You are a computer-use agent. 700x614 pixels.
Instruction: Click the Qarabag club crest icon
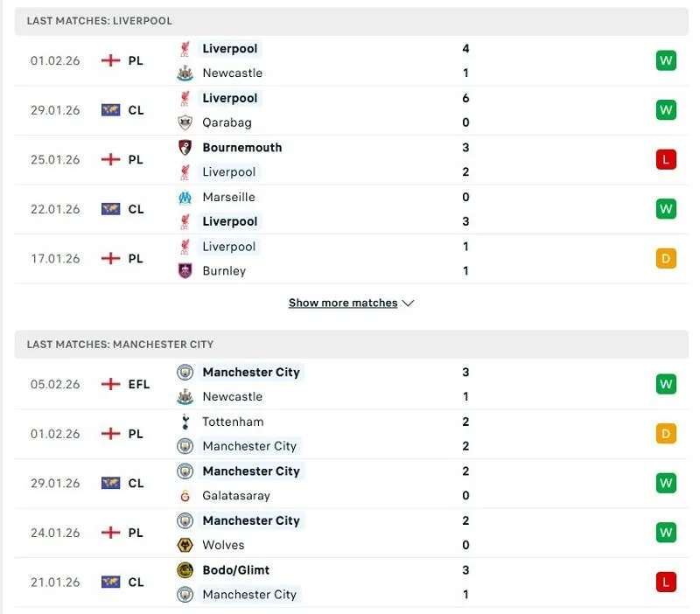pos(185,122)
